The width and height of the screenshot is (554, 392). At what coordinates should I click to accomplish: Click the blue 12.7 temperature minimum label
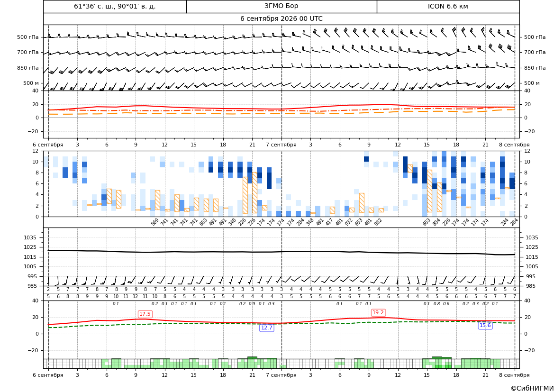point(266,328)
